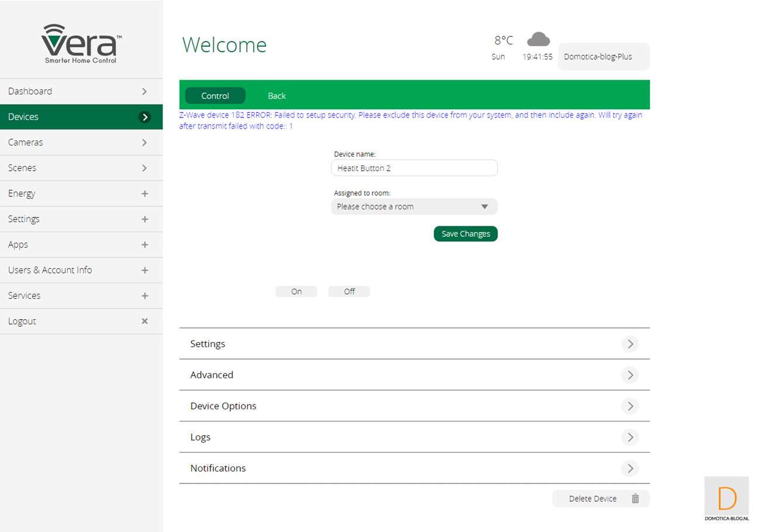Click the Dashboard chevron icon
760x532 pixels.
pyautogui.click(x=144, y=92)
